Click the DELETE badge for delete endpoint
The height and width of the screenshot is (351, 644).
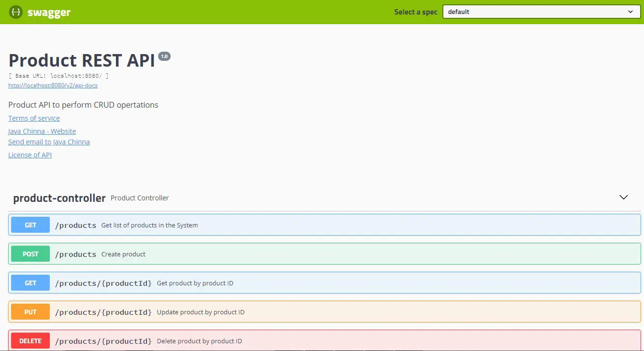(30, 340)
